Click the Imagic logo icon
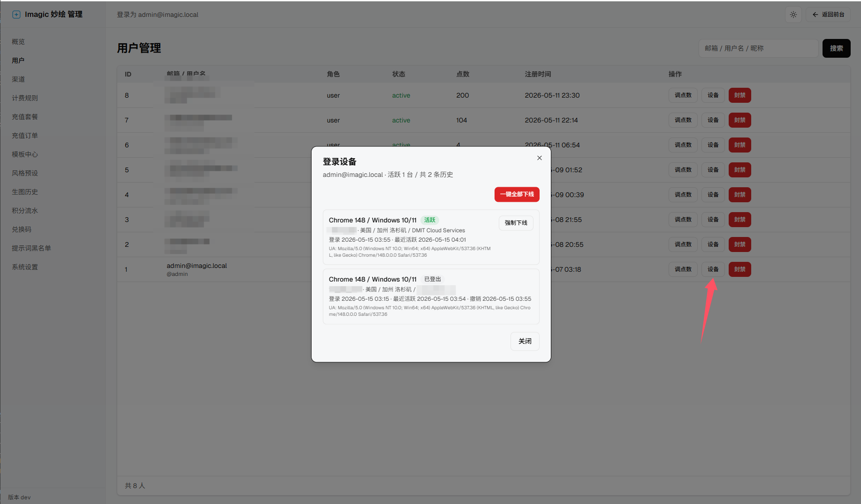This screenshot has height=504, width=861. point(16,15)
